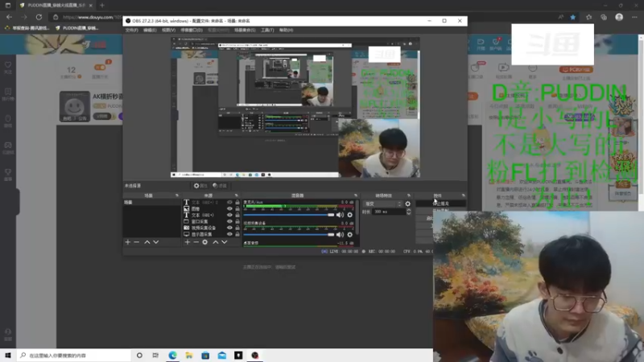Select the 场景 item in Scenes list
Viewport: 644px width, 362px height.
click(x=151, y=203)
